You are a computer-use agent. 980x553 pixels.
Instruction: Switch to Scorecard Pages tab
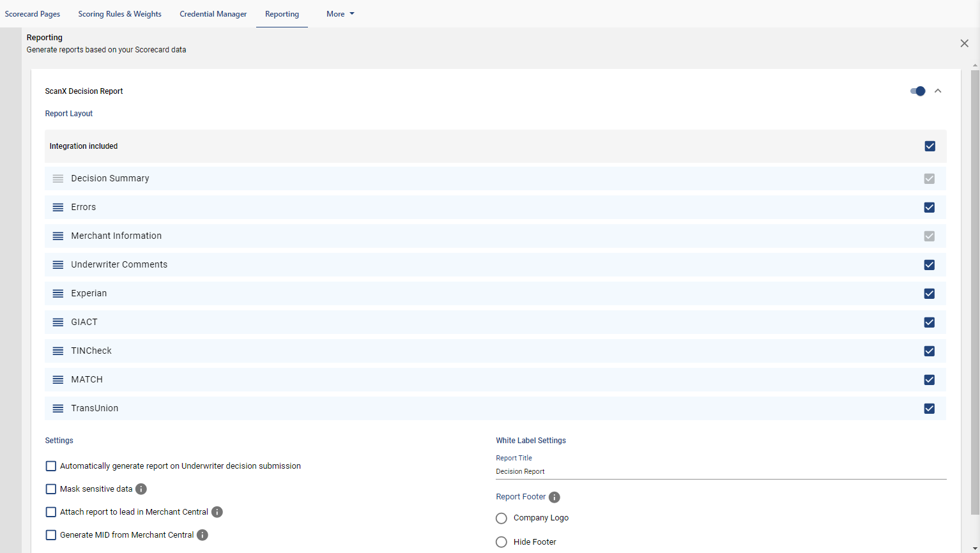33,14
